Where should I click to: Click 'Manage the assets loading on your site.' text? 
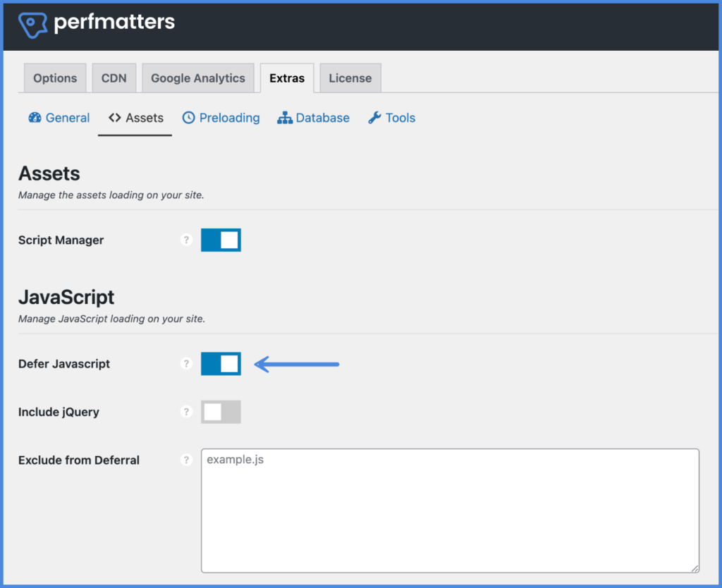pos(111,195)
